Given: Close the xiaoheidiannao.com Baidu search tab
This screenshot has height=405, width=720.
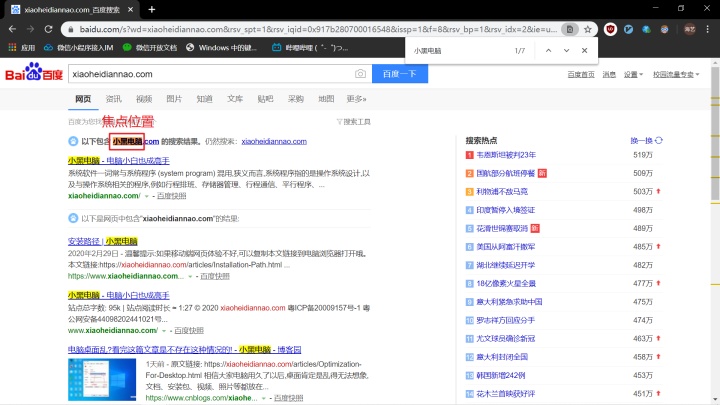Looking at the screenshot, I should [130, 9].
